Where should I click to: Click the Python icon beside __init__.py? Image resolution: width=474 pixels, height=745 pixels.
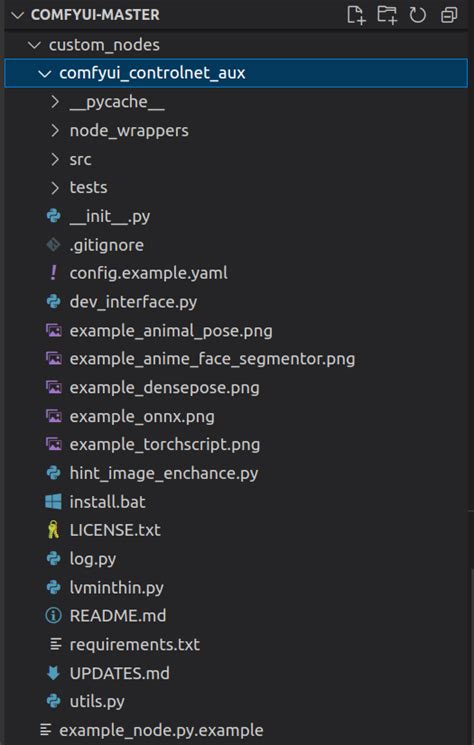tap(53, 216)
